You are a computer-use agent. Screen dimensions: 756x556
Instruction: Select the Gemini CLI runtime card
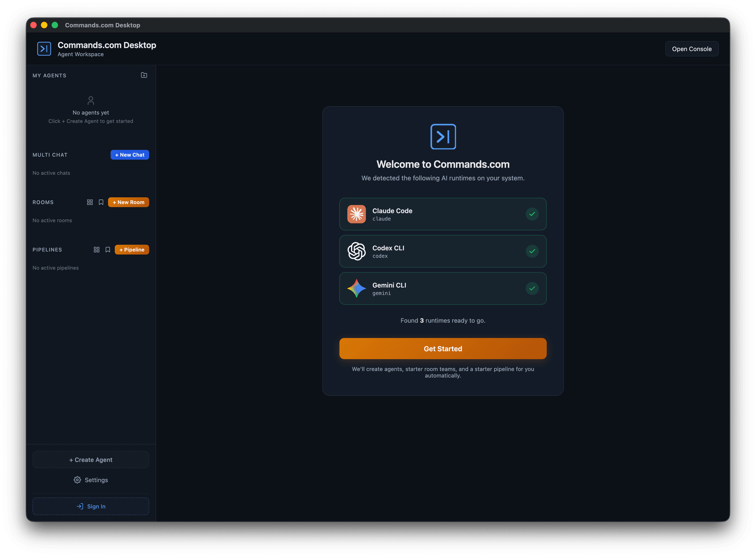pos(443,289)
